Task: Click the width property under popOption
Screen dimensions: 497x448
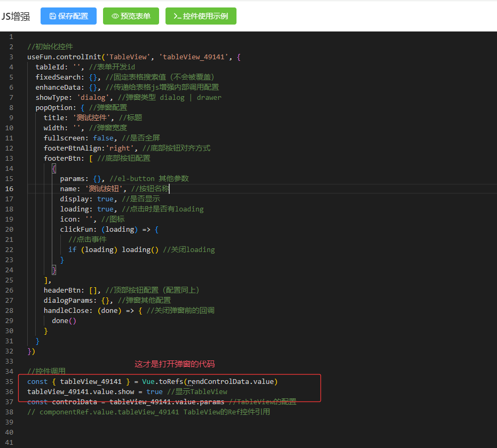Action: (54, 128)
